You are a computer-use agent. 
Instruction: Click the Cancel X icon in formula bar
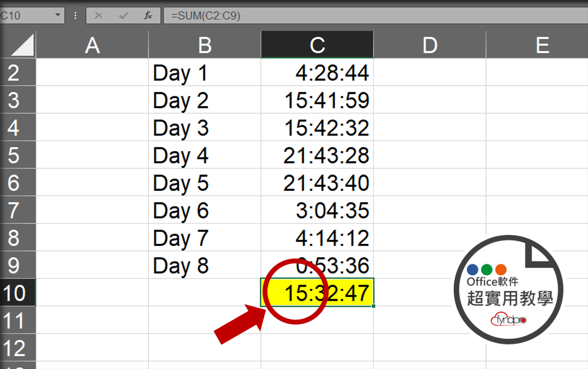click(x=99, y=15)
